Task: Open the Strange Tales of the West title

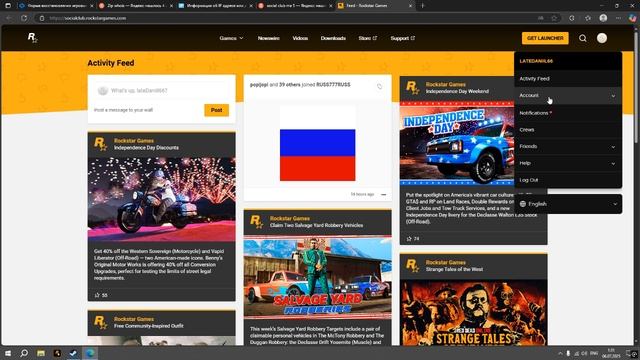Action: tap(454, 269)
